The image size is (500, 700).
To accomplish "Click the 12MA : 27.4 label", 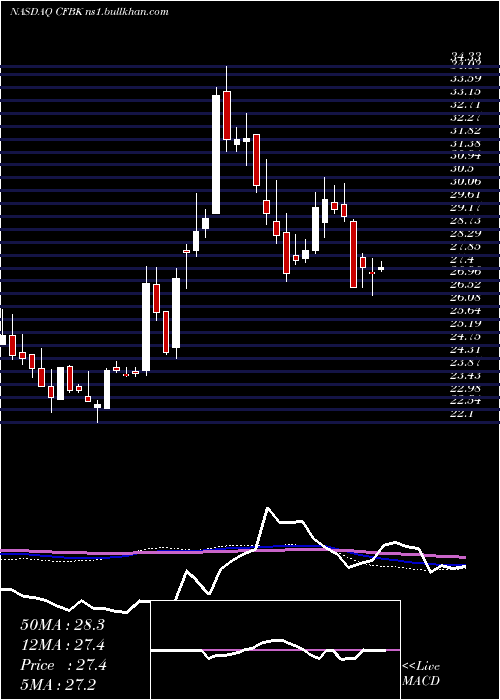I will click(x=62, y=645).
